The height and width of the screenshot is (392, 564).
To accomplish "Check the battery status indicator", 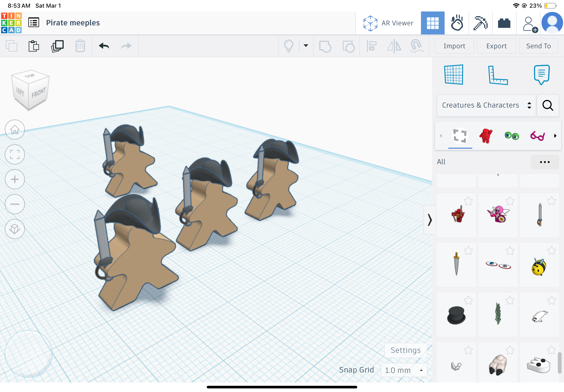I will coord(550,6).
